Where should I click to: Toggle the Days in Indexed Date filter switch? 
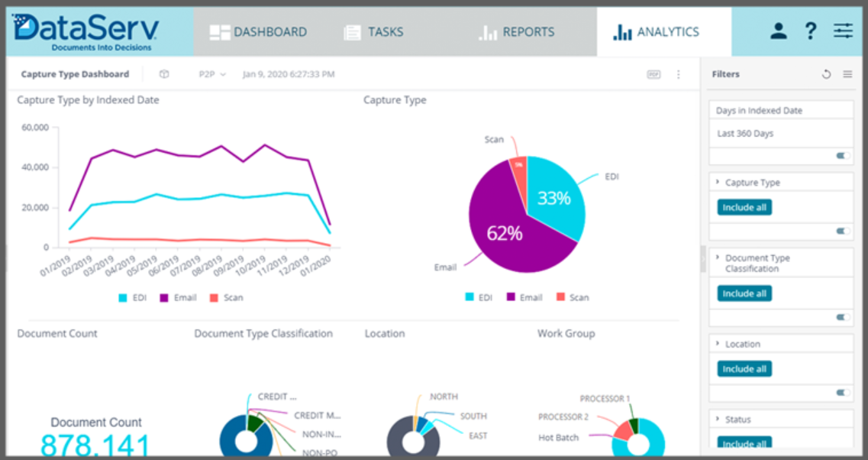point(843,155)
